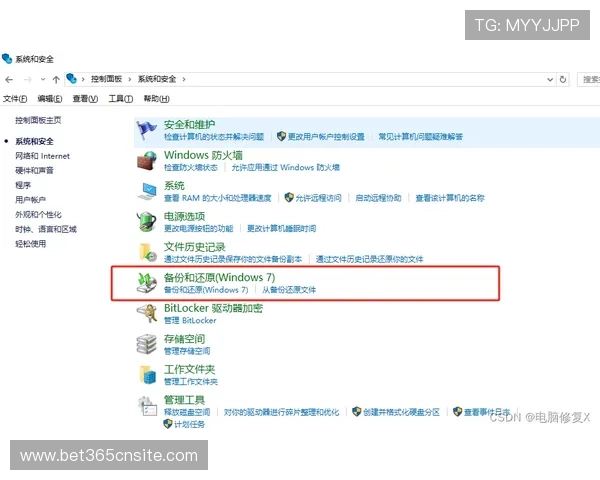
Task: Select 时钟、语言和区域 in sidebar
Action: [x=46, y=229]
